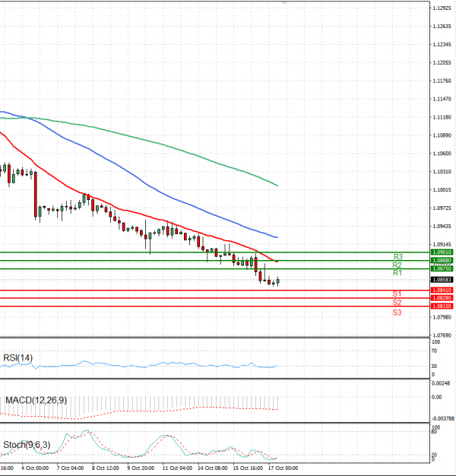
Task: Click the chart shift triangle marker at top
Action: 284,4
